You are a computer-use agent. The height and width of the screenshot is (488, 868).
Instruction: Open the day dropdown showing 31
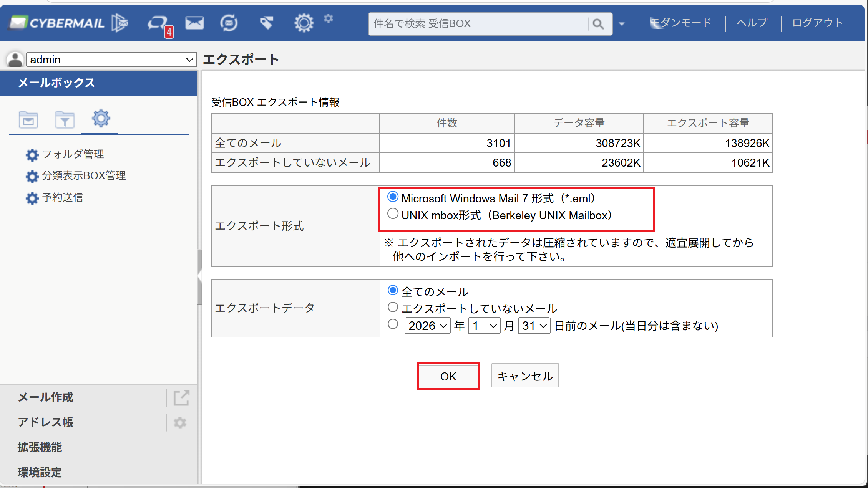[534, 326]
